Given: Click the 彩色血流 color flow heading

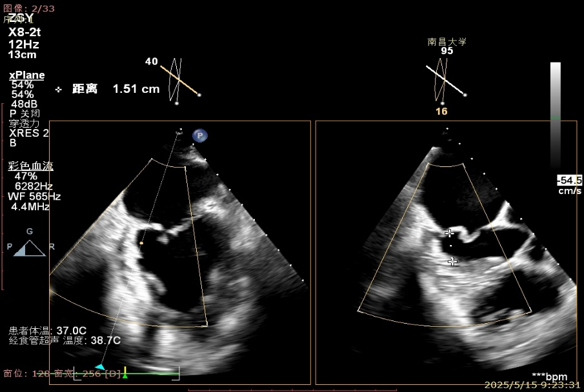Looking at the screenshot, I should (30, 166).
